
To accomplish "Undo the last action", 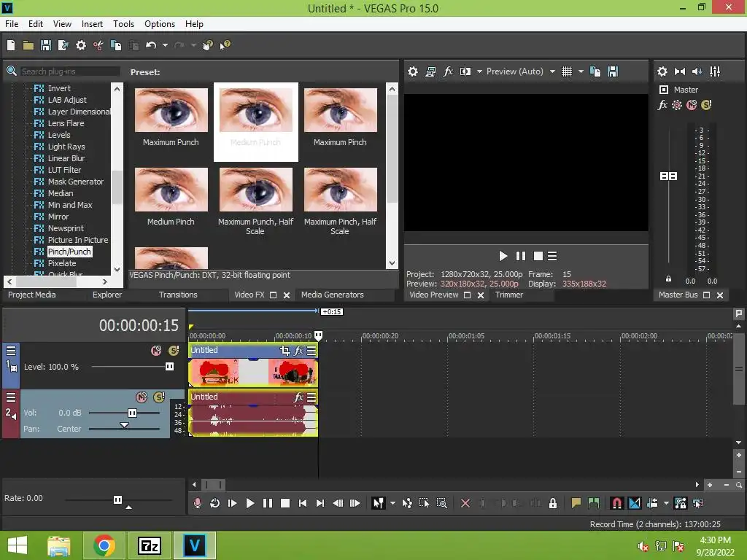I will coord(151,45).
